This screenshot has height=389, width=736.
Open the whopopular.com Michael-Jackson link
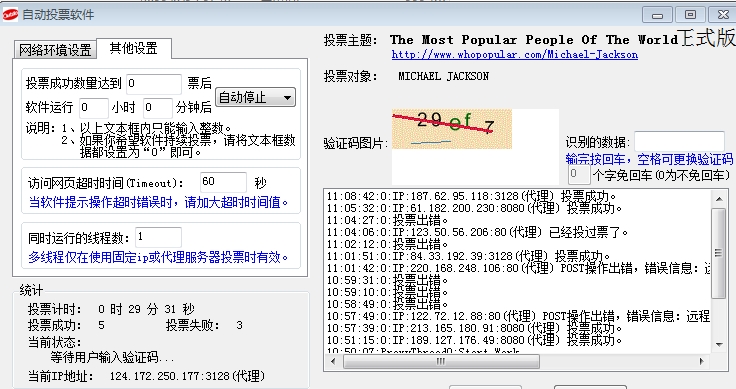[514, 54]
